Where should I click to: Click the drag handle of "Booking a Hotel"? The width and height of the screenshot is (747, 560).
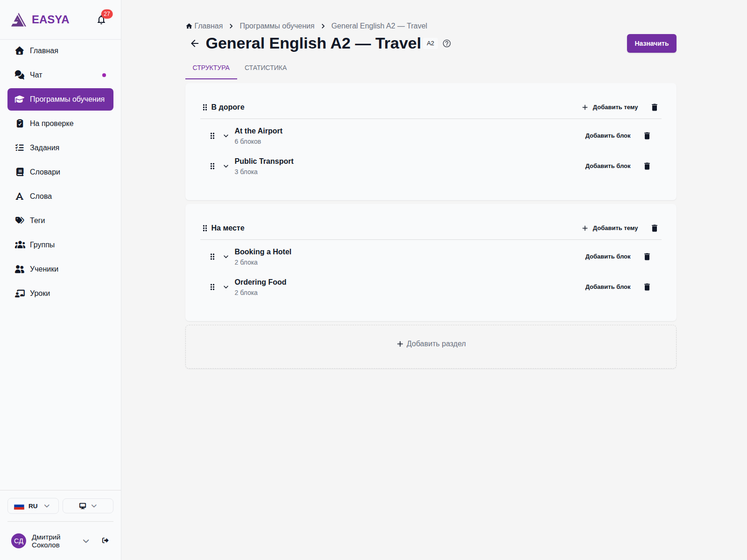(x=212, y=257)
